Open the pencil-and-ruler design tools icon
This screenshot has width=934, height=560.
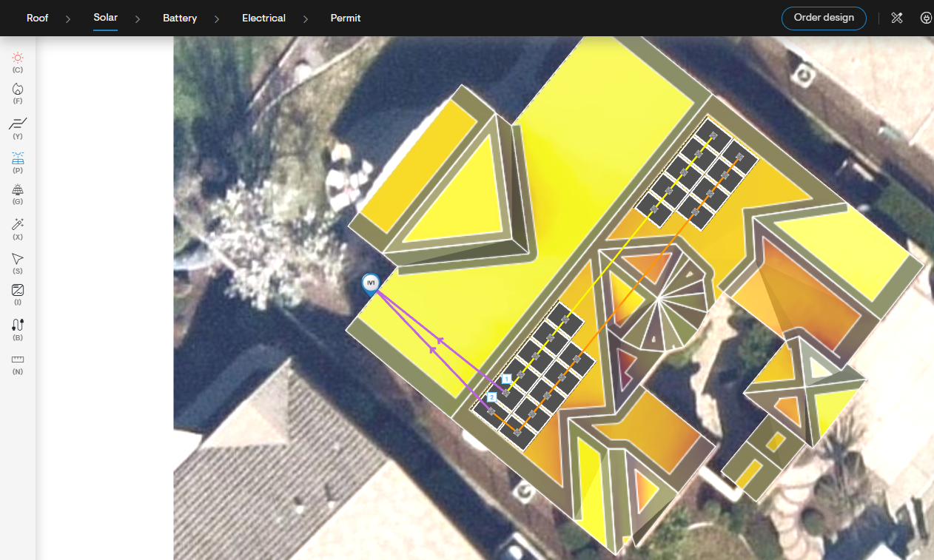tap(897, 18)
